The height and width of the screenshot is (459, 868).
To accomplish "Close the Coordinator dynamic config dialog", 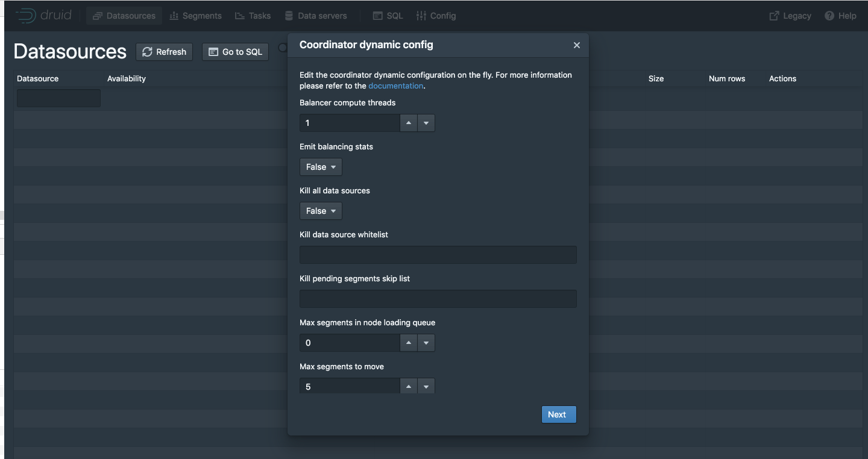I will tap(577, 45).
